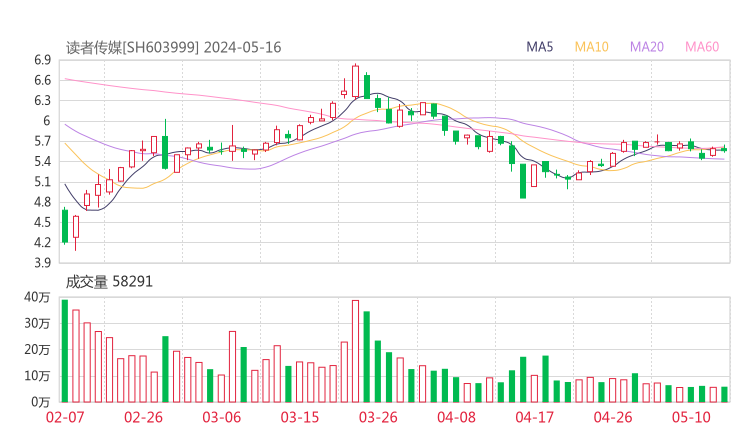Click the 40万 volume axis label

[37, 297]
